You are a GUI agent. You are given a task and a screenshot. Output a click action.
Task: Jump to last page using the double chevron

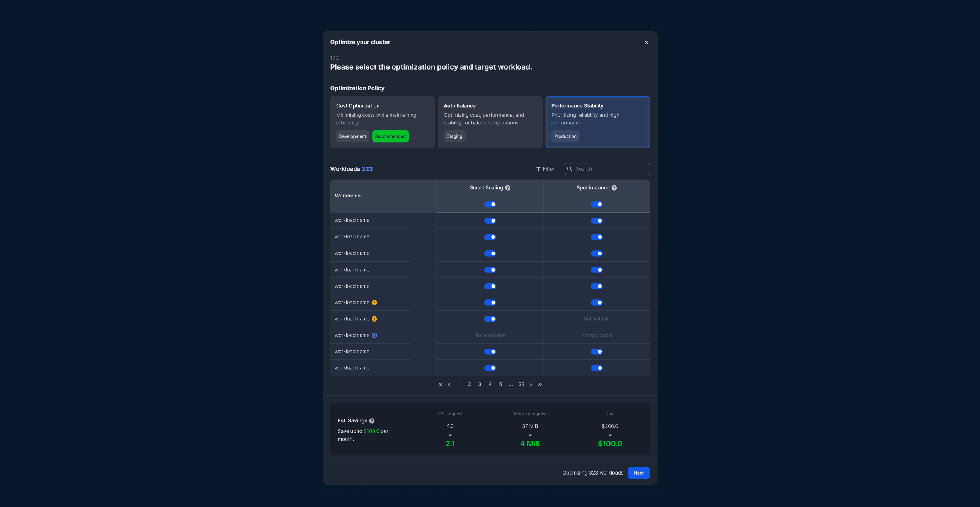pyautogui.click(x=540, y=385)
